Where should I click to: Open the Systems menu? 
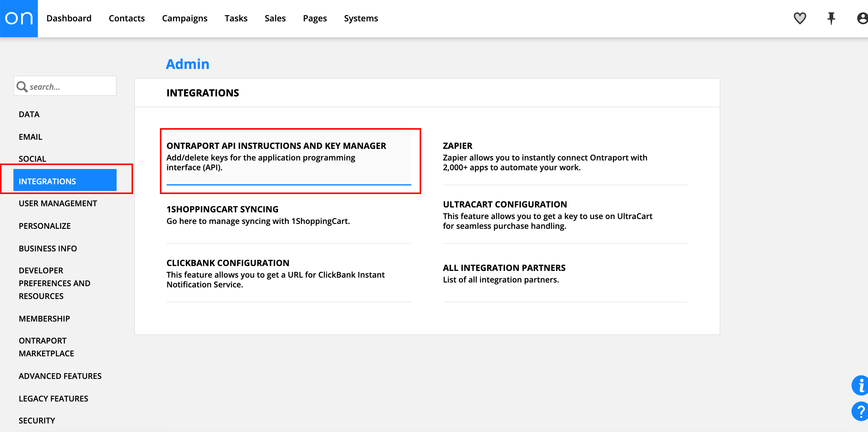click(361, 18)
